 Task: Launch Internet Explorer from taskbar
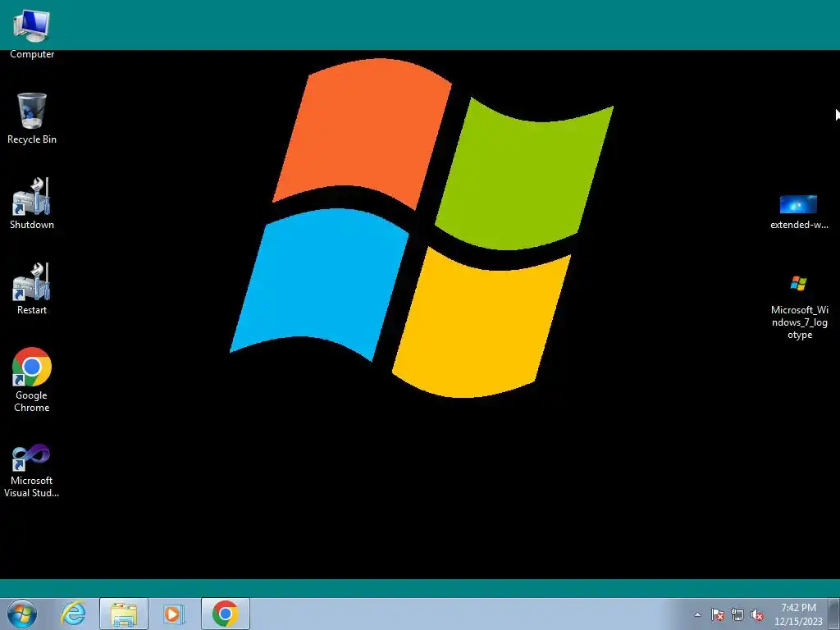73,614
